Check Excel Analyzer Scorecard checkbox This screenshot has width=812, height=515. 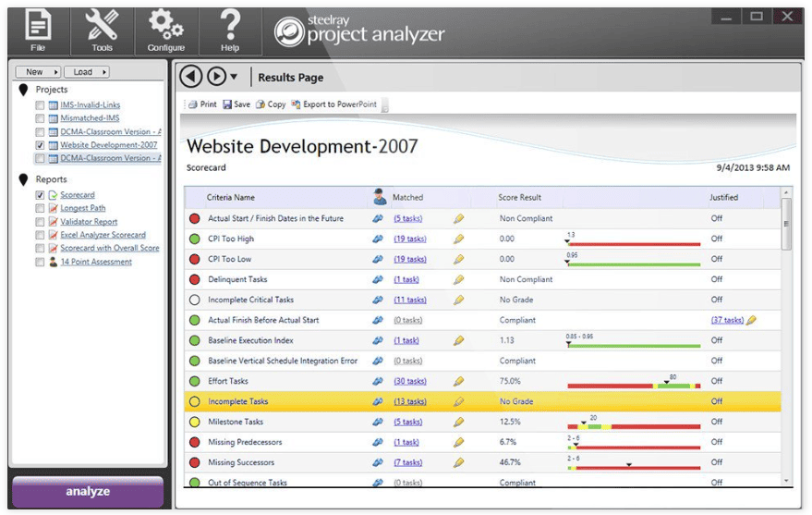[x=40, y=235]
